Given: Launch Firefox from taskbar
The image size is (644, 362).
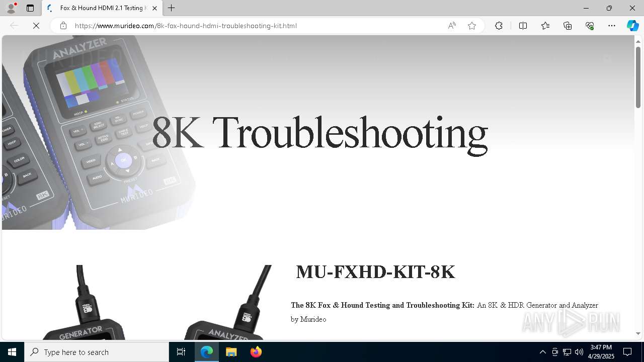Looking at the screenshot, I should (x=256, y=352).
